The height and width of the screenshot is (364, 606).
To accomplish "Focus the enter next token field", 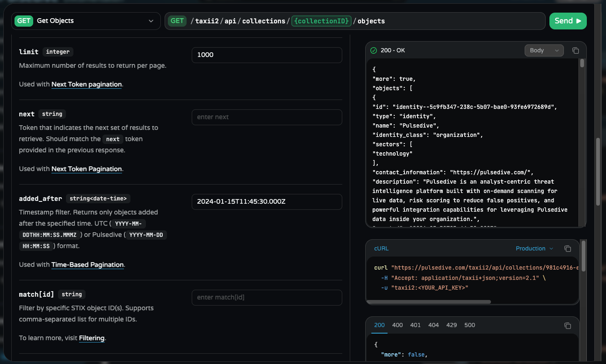I will (x=267, y=117).
